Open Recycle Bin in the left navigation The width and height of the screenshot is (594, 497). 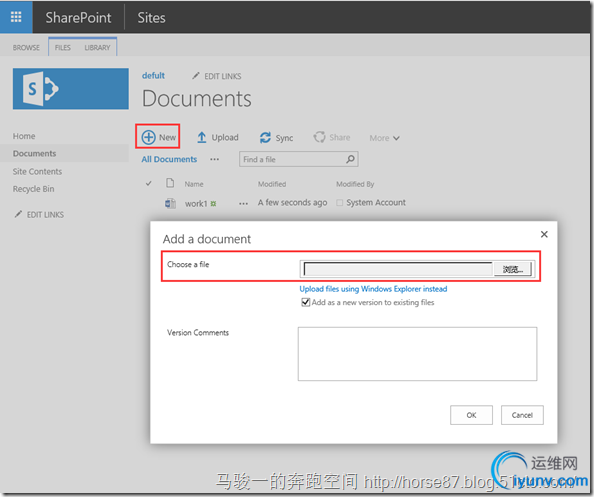33,189
